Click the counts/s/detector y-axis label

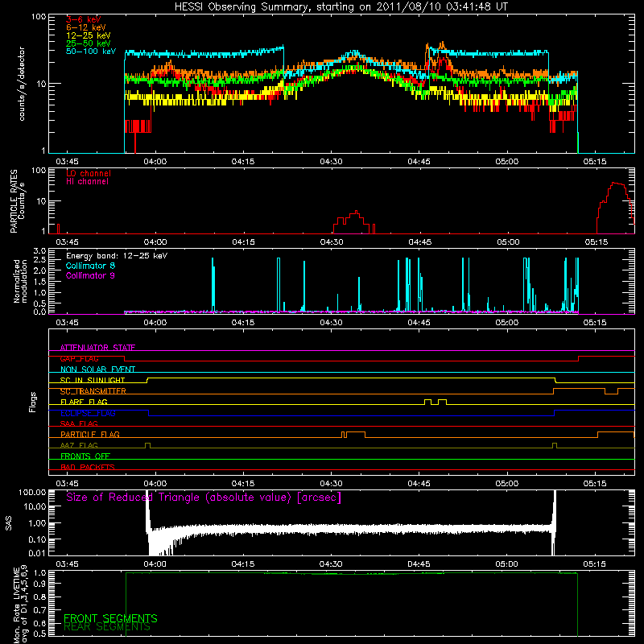point(22,84)
